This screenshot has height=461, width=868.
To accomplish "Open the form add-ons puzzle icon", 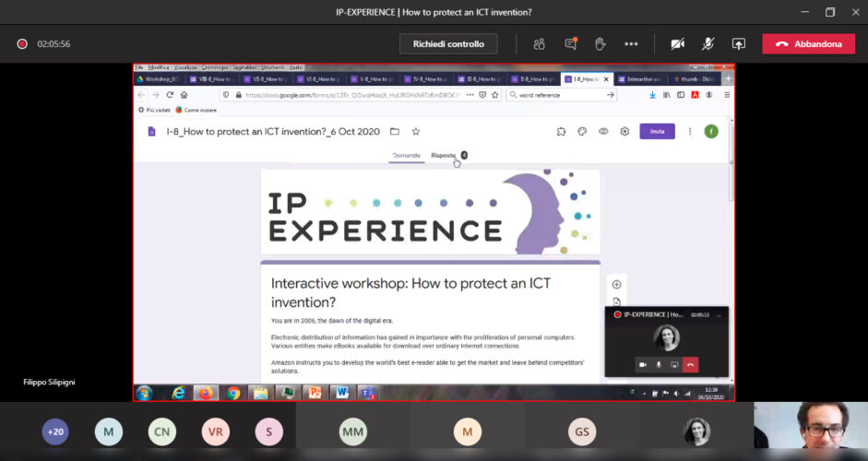I will click(x=562, y=132).
